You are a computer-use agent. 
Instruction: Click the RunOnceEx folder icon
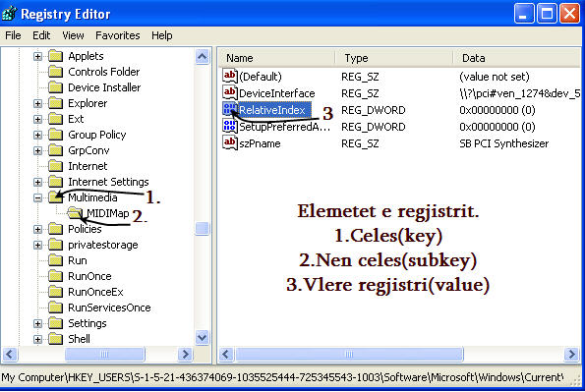click(56, 292)
